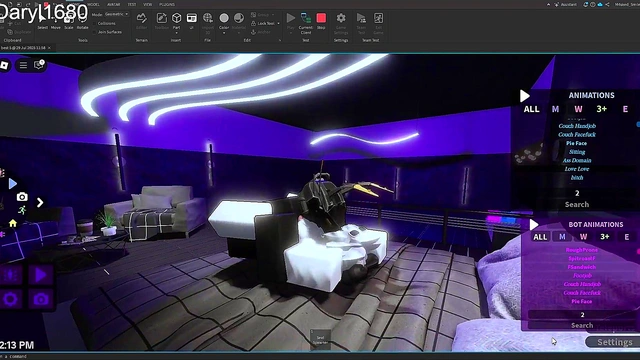Open the in-game chat icon
Screen dimensions: 640x360
point(39,65)
